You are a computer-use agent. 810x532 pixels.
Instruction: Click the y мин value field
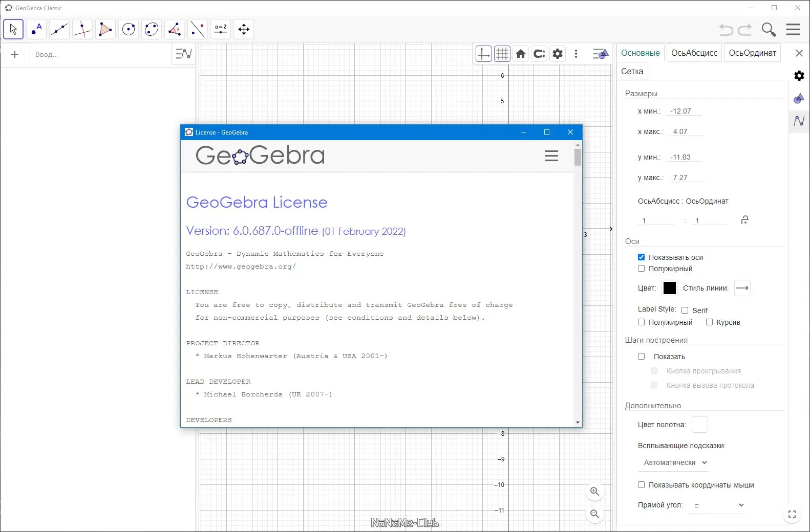[684, 157]
